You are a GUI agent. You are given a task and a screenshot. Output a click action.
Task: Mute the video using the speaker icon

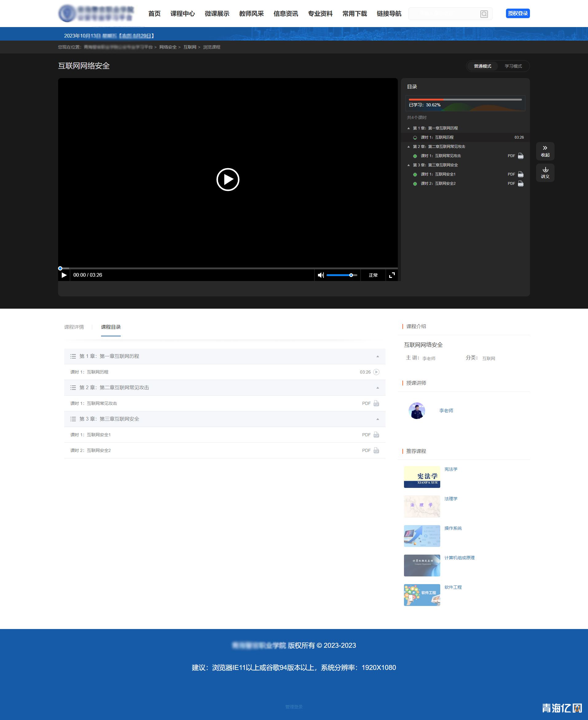pyautogui.click(x=320, y=275)
